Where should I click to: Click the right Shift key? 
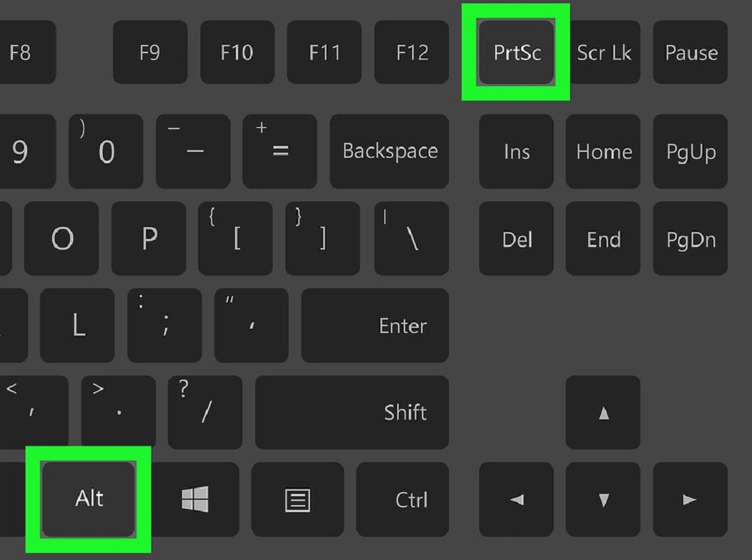[352, 413]
